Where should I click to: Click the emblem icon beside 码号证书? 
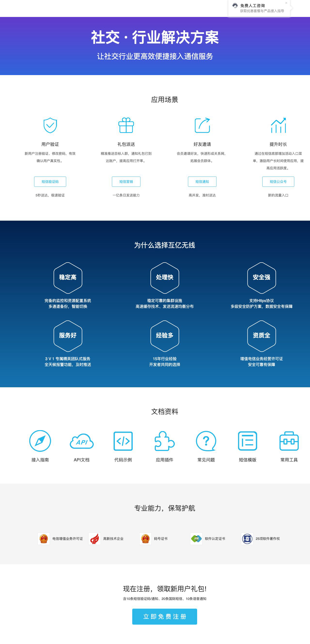pyautogui.click(x=145, y=539)
